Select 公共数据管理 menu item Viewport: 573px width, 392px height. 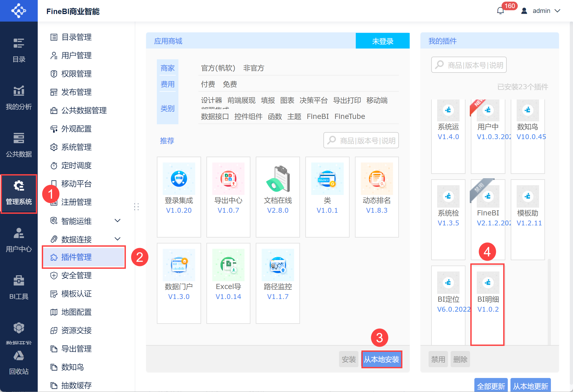click(x=79, y=111)
